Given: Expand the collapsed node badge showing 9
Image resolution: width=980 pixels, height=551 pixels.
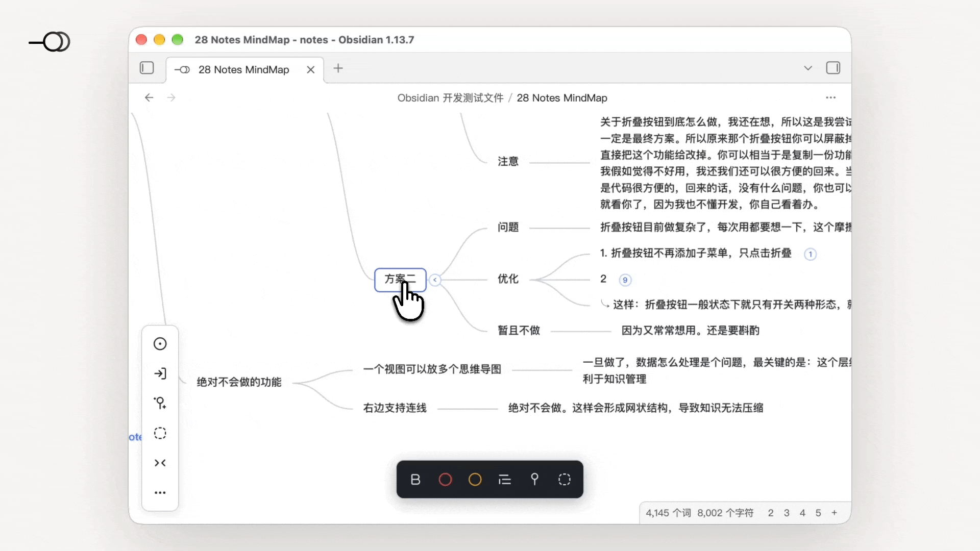Looking at the screenshot, I should (625, 280).
